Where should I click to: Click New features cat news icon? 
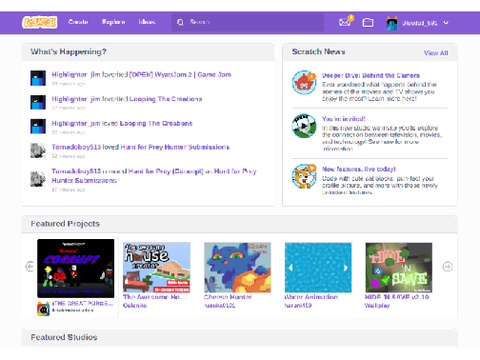pos(304,176)
